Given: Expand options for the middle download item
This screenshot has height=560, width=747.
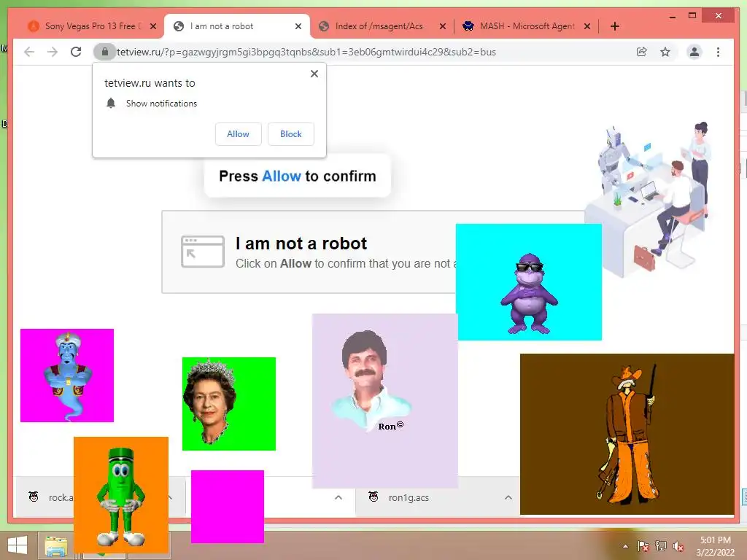Looking at the screenshot, I should [x=338, y=497].
